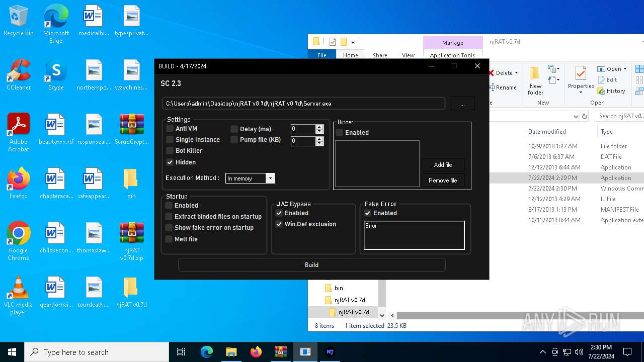Enable Startup checkbox
644x362 pixels.
point(169,206)
